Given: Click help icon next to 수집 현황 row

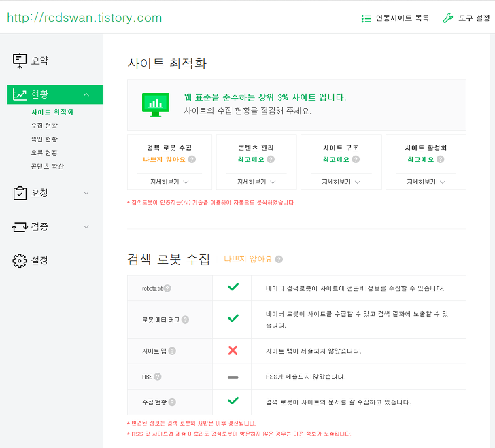Looking at the screenshot, I should pos(172,402).
